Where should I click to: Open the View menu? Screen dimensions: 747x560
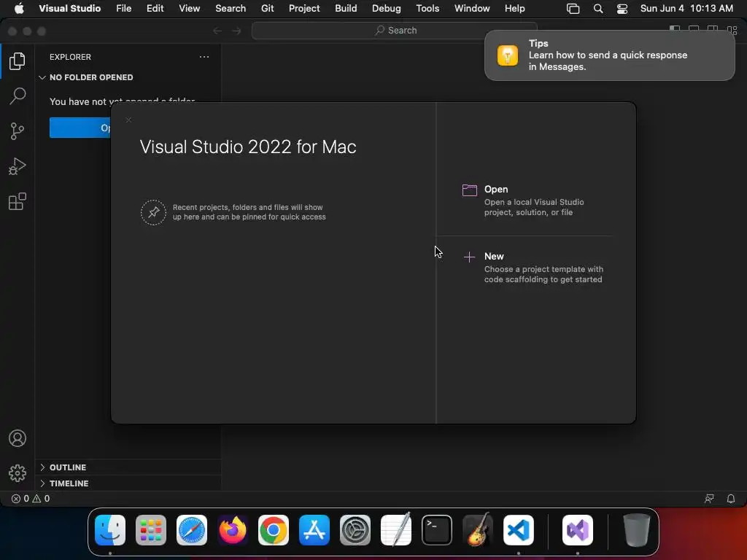click(189, 8)
